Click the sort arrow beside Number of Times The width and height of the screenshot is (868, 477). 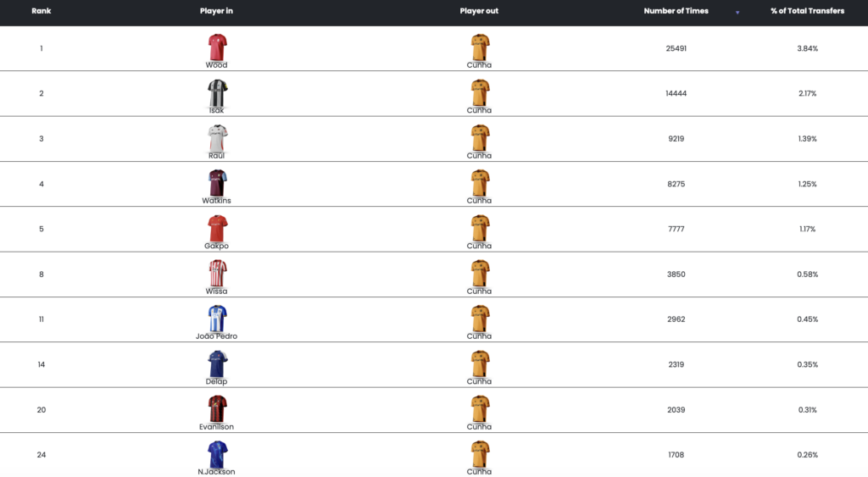(737, 13)
